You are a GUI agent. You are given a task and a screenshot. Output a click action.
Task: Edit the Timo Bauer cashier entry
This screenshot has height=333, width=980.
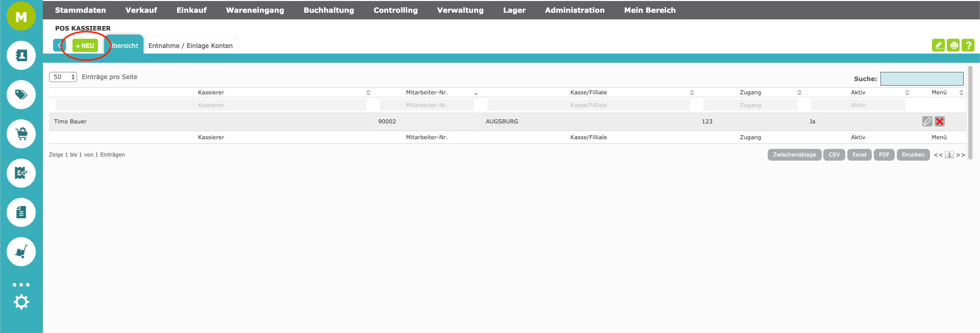(x=927, y=121)
